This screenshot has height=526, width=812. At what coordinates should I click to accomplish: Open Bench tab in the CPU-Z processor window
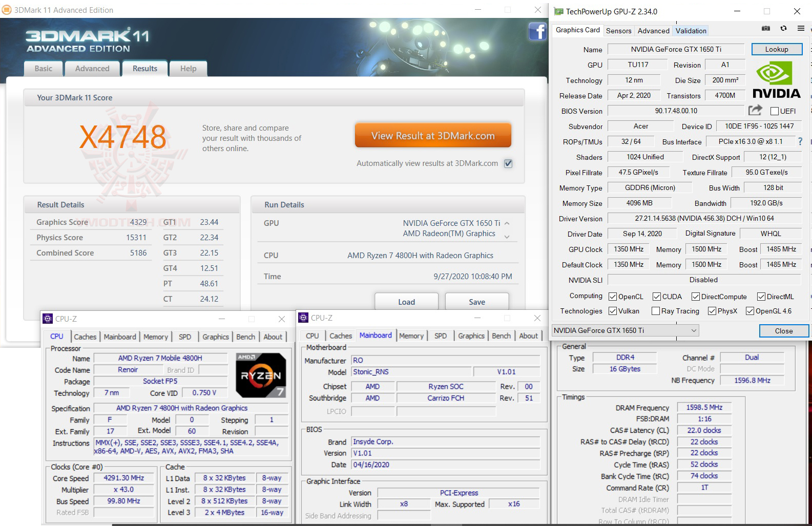[245, 336]
